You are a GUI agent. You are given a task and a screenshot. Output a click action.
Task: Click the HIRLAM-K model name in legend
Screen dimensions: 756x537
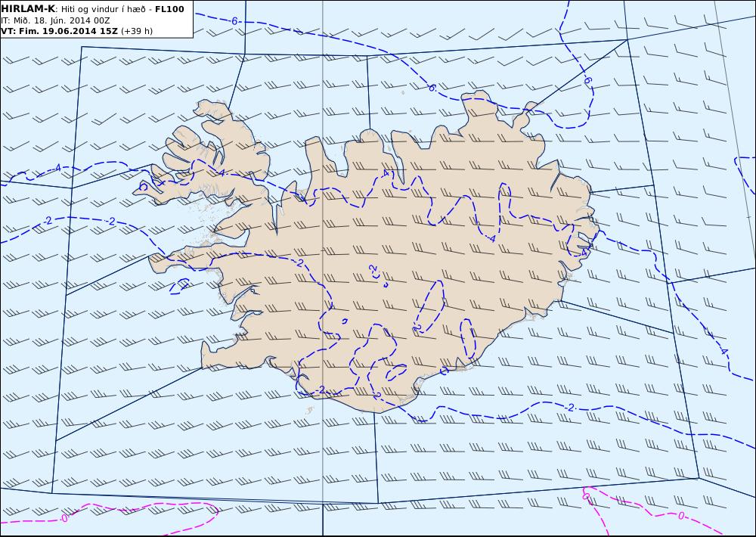pyautogui.click(x=29, y=9)
